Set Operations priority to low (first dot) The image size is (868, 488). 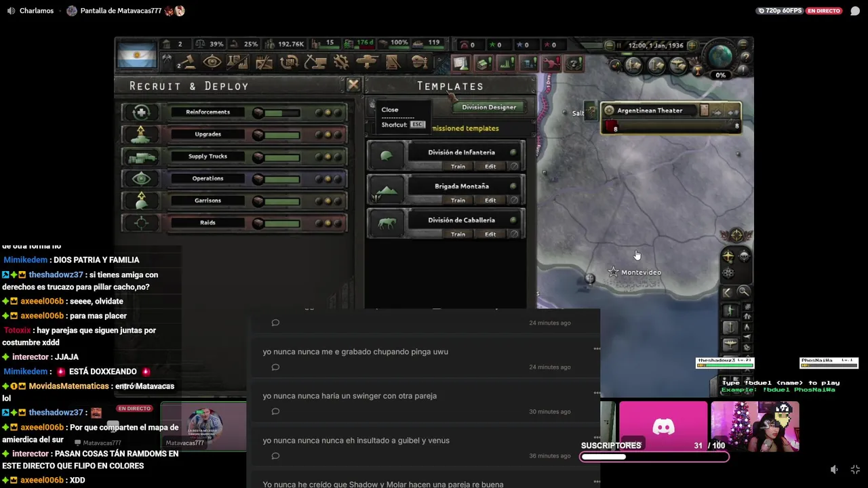(319, 179)
